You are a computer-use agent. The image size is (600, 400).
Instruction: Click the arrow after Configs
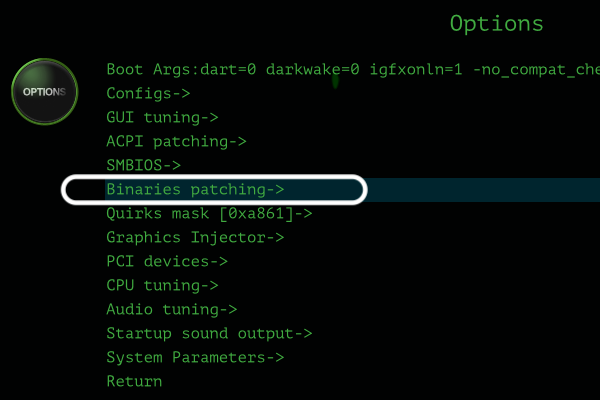click(181, 93)
